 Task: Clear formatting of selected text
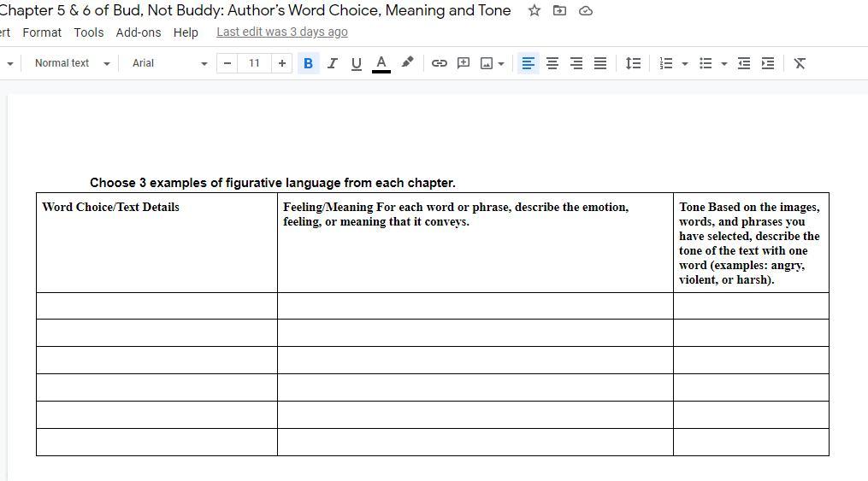coord(800,63)
